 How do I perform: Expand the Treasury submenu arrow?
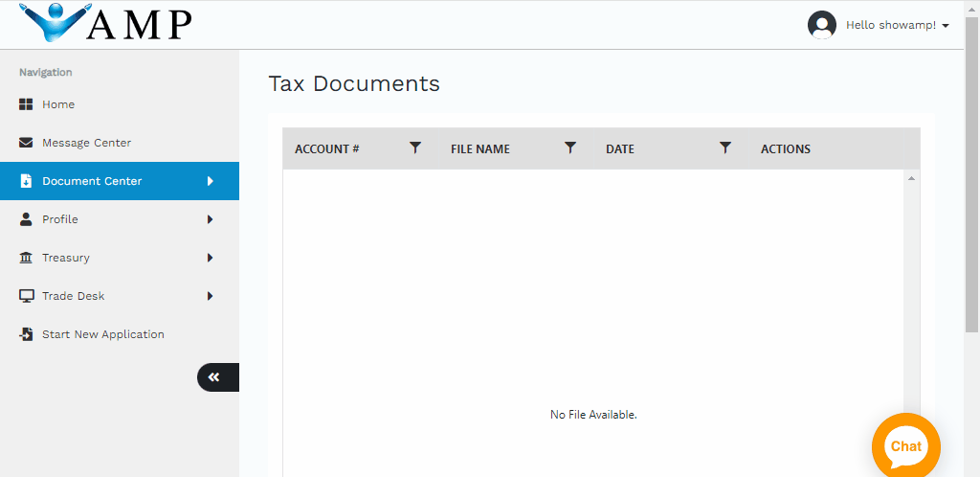211,258
